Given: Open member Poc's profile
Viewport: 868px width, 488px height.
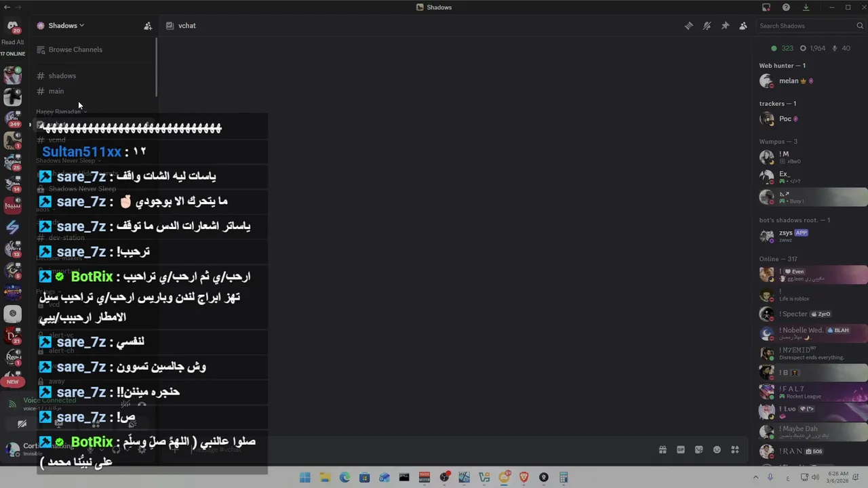Looking at the screenshot, I should pyautogui.click(x=810, y=119).
